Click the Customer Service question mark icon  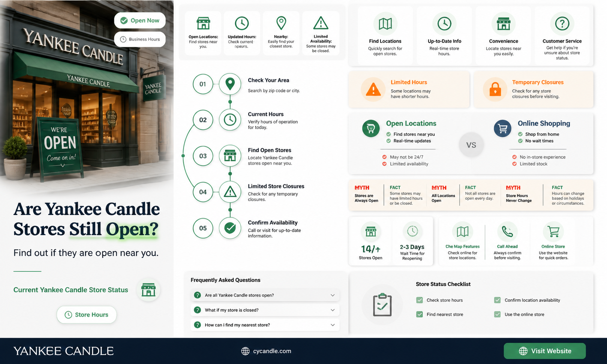pyautogui.click(x=562, y=24)
